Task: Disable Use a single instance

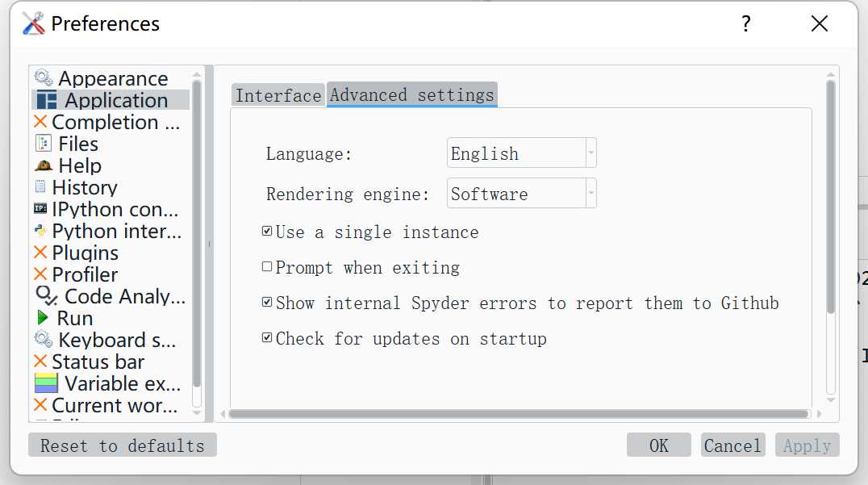Action: [266, 232]
